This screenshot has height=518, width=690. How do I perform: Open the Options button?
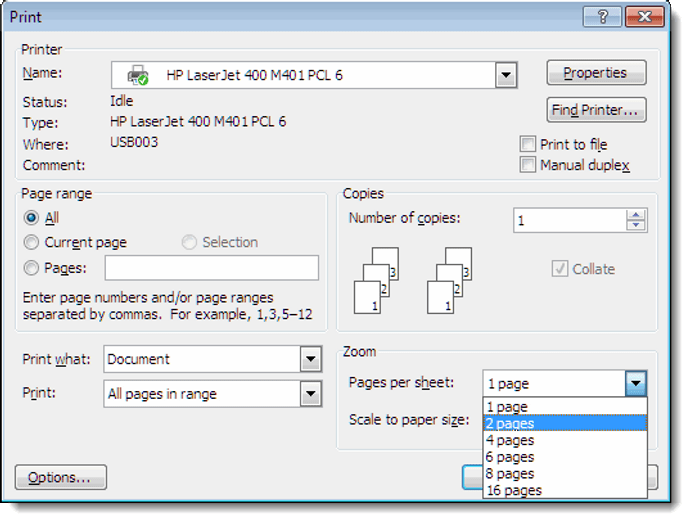click(x=61, y=477)
